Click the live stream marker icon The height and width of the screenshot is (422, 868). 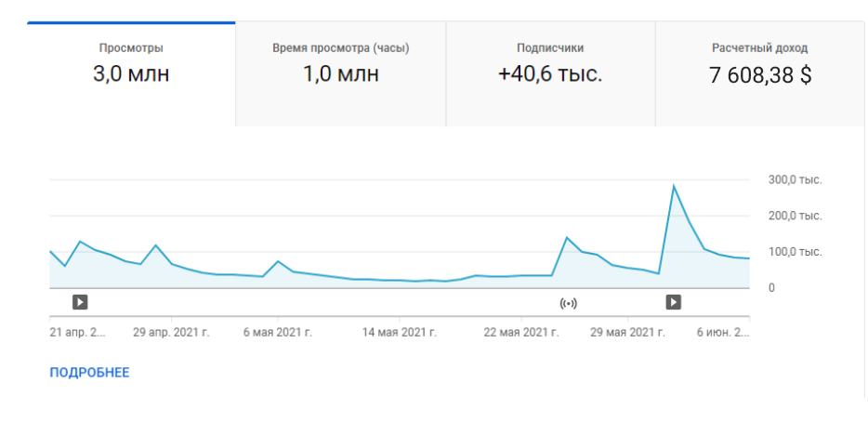(569, 303)
